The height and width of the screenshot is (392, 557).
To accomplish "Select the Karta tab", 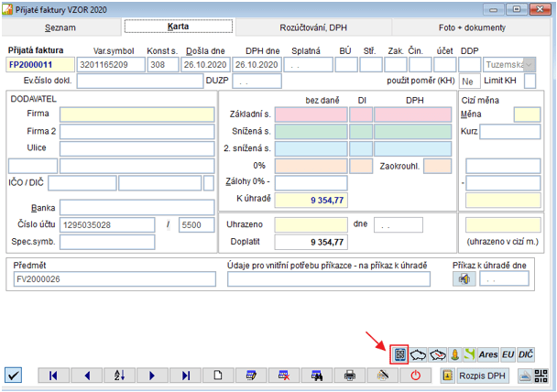I will [x=179, y=27].
